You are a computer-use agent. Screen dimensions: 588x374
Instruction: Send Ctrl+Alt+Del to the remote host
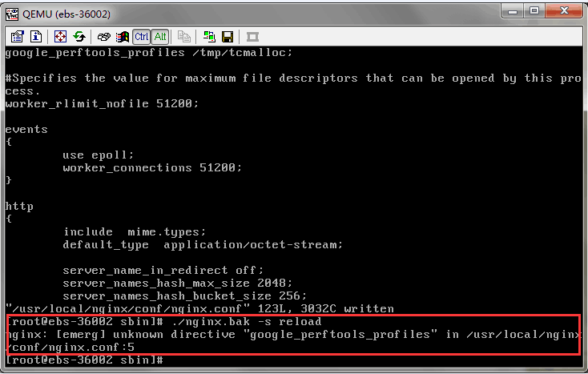[104, 37]
